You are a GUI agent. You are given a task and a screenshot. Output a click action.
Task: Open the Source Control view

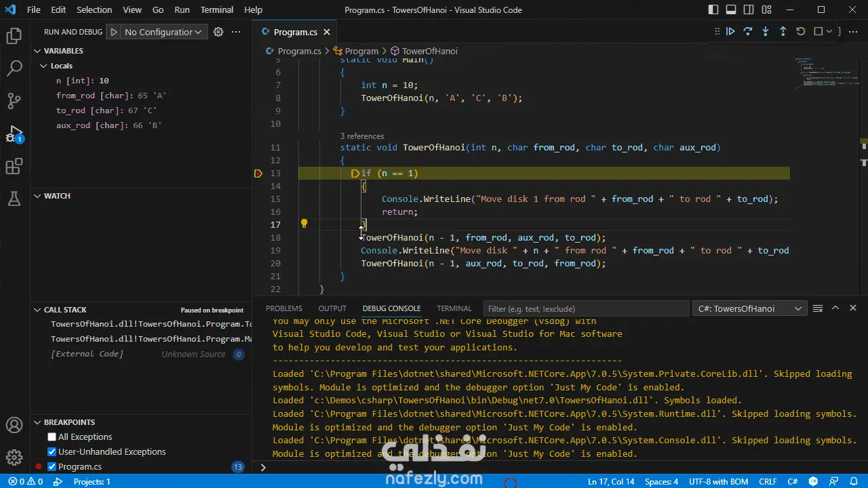[x=14, y=101]
